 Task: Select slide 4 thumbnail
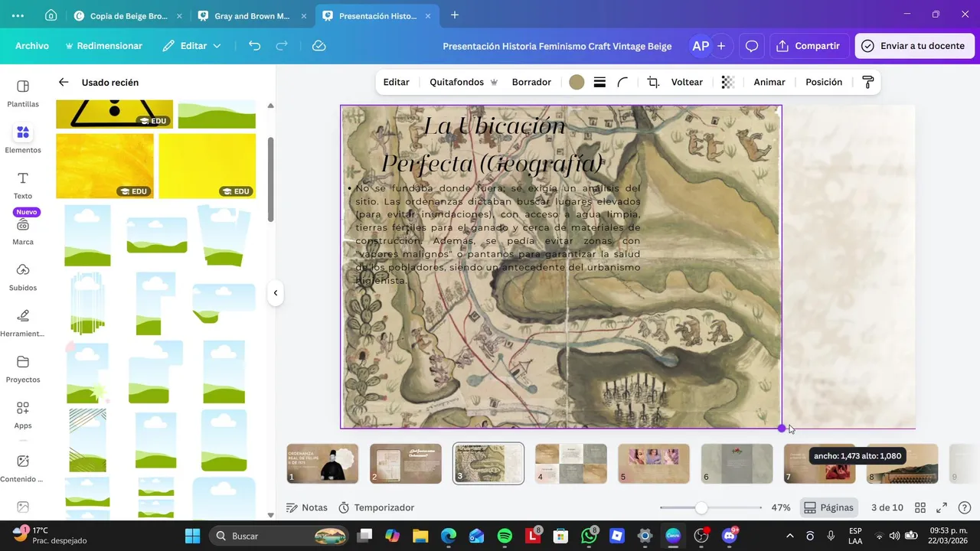(x=571, y=463)
